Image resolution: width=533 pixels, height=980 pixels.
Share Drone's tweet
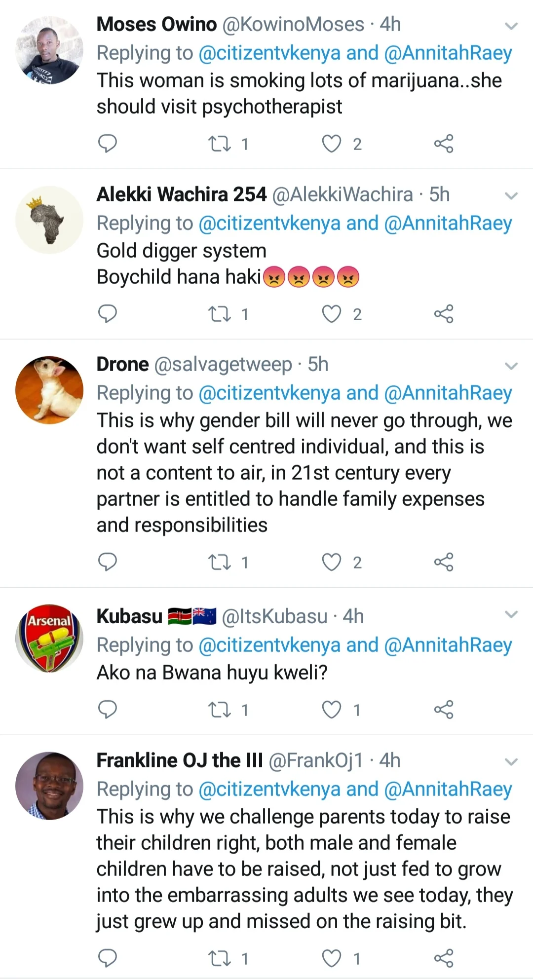point(443,562)
